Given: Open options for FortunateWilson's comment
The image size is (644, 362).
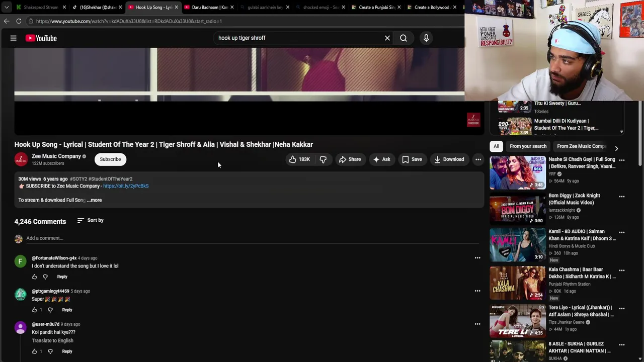Looking at the screenshot, I should [x=477, y=258].
